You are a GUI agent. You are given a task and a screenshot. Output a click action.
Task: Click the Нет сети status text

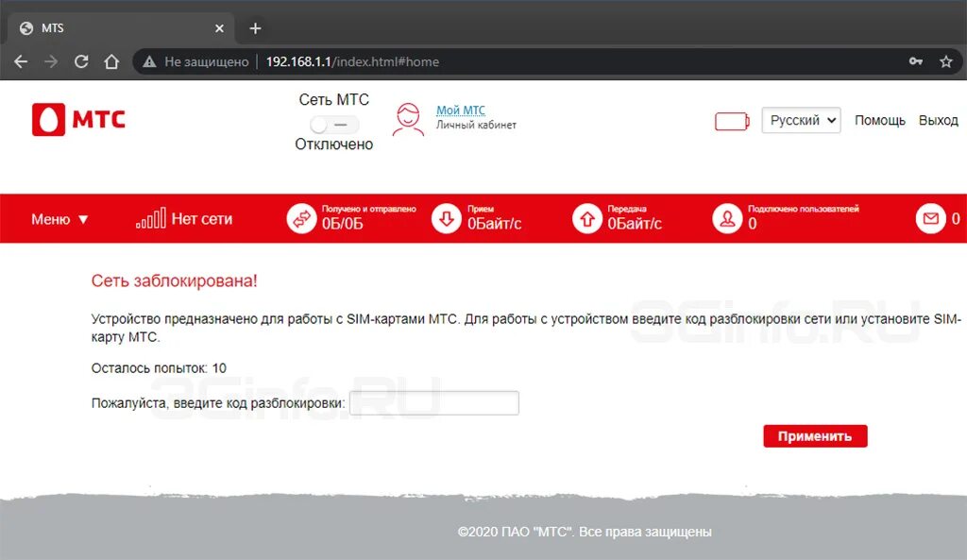202,219
